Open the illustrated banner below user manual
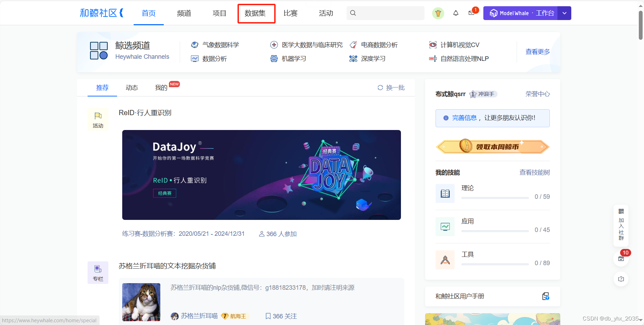The height and width of the screenshot is (325, 644). (x=492, y=319)
